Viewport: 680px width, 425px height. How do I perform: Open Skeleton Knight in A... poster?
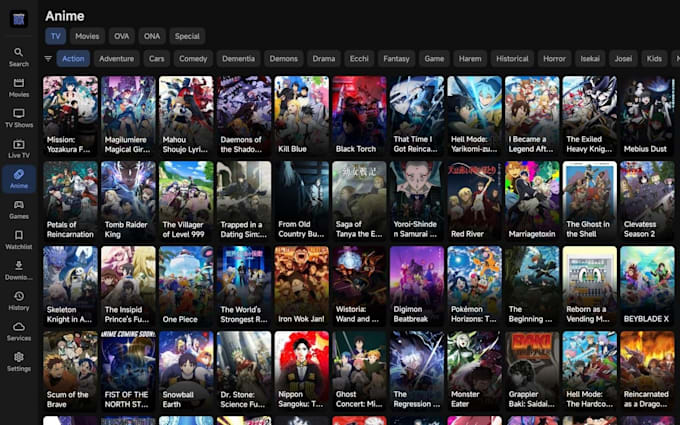(x=70, y=286)
